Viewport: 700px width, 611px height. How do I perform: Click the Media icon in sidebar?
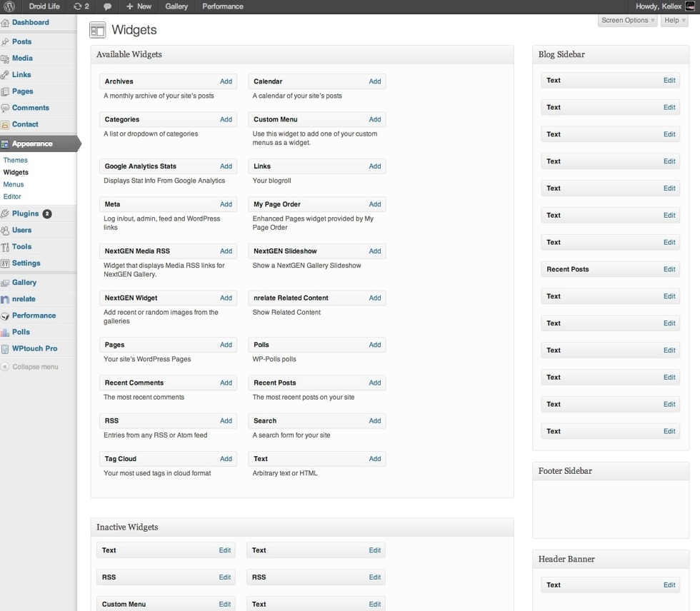tap(6, 59)
